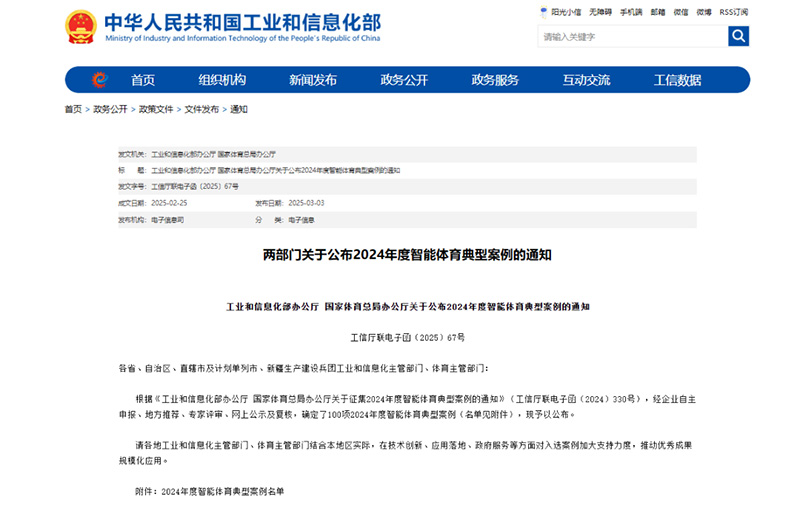Click the 无障碍 accessibility link
This screenshot has width=800, height=508.
point(600,12)
